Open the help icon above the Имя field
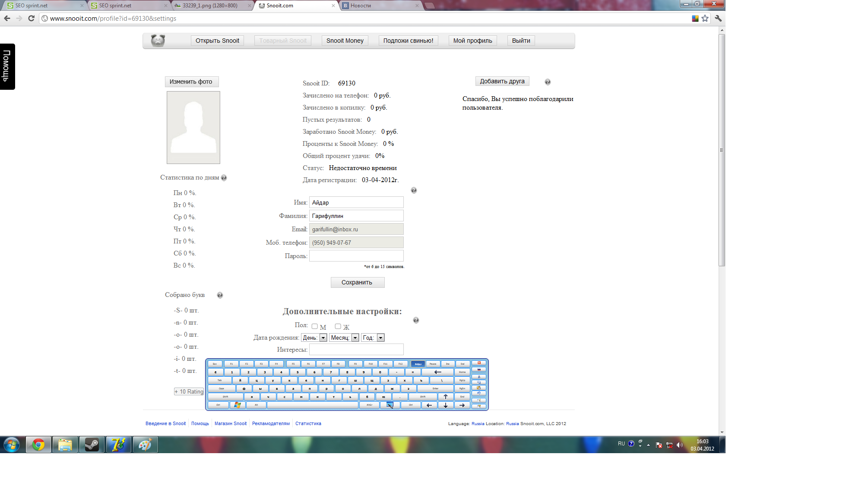Viewport: 868px width, 492px height. 414,190
